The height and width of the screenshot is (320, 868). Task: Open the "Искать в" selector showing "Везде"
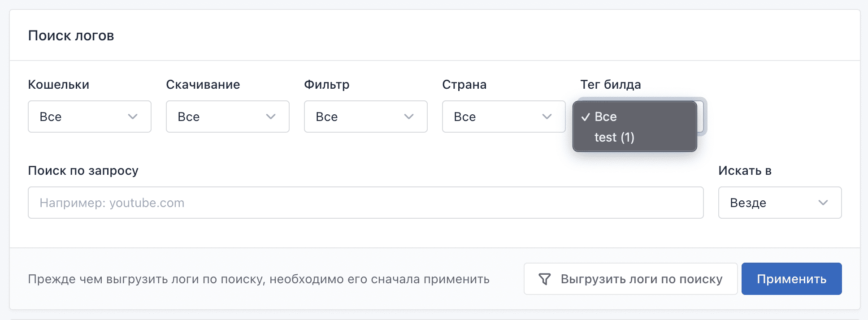click(780, 203)
